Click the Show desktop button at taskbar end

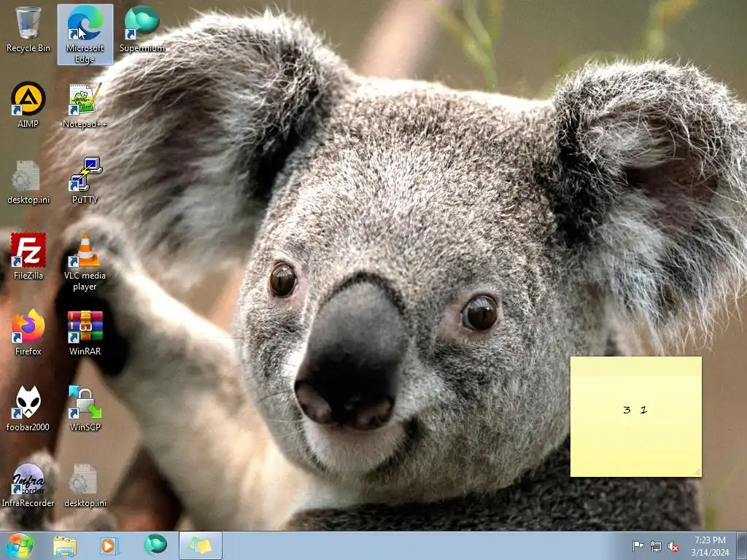coord(742,546)
